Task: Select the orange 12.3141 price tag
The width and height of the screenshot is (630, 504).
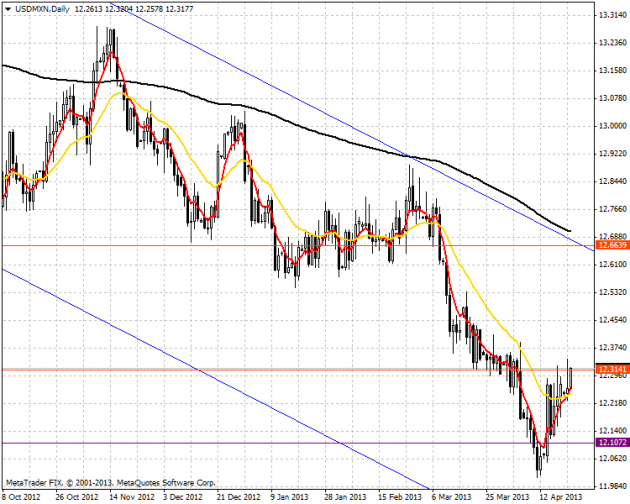Action: [610, 370]
